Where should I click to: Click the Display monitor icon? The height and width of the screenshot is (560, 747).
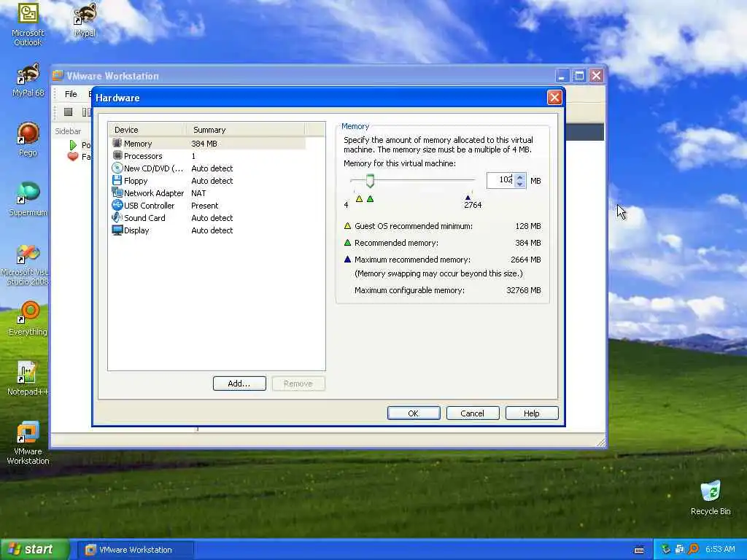coord(117,230)
